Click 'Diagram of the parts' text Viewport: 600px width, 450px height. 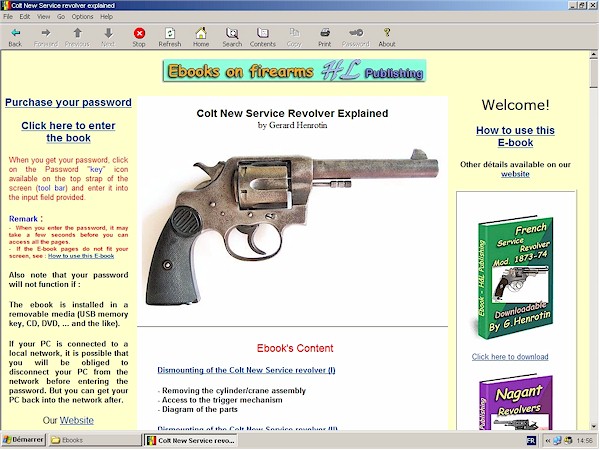(199, 409)
